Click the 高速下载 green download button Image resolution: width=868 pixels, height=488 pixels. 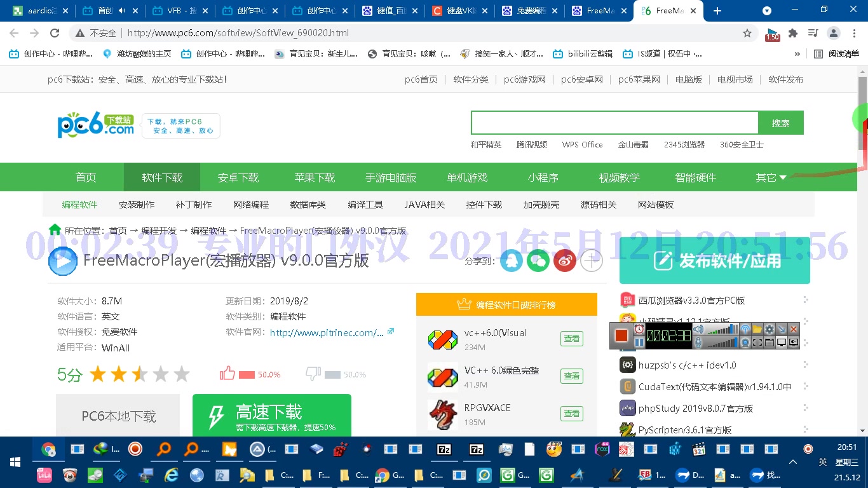point(272,416)
